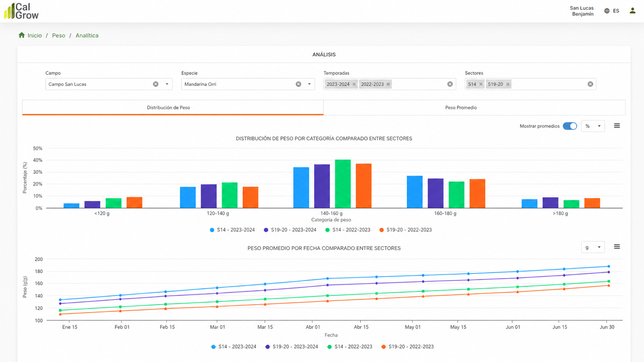Screen dimensions: 644x362
Task: Open the user account profile icon
Action: click(632, 11)
